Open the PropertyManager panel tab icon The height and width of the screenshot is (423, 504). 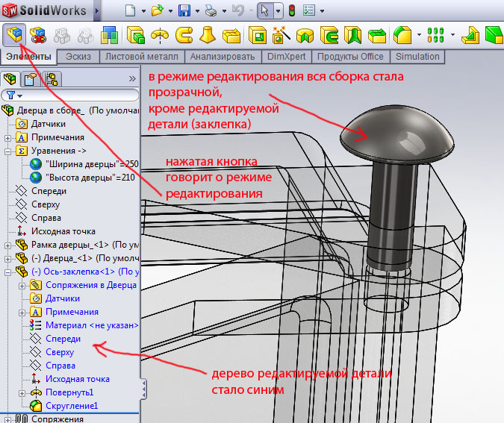pyautogui.click(x=31, y=78)
